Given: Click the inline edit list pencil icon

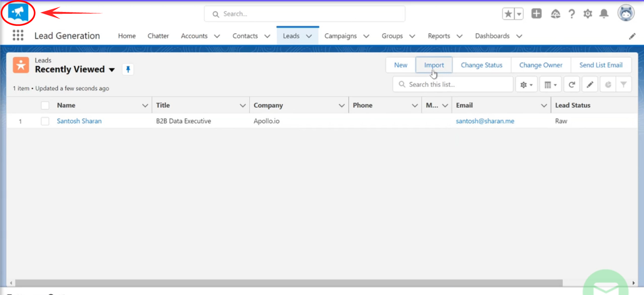Looking at the screenshot, I should click(x=590, y=85).
